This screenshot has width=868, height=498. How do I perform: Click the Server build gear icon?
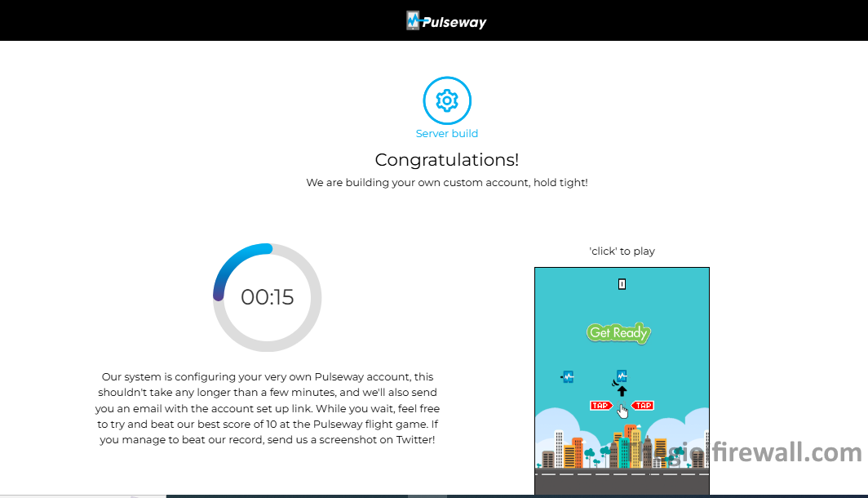pos(447,100)
